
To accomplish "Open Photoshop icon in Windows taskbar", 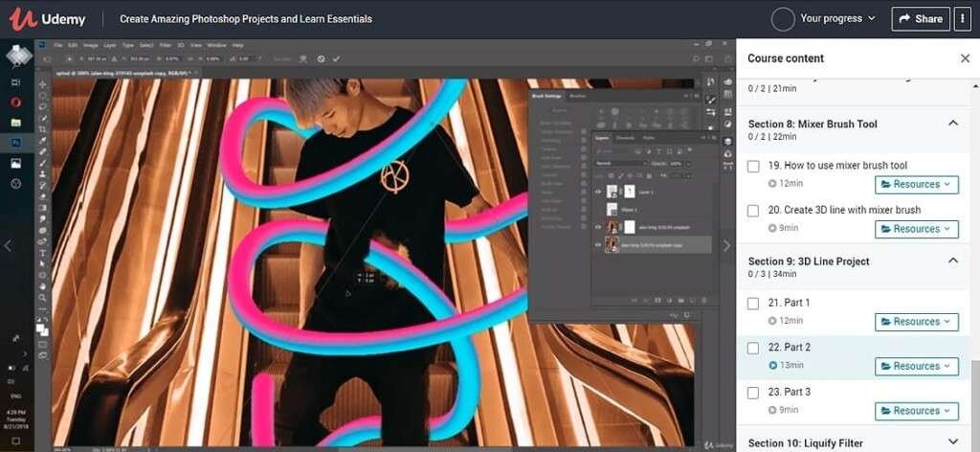I will pos(16,143).
